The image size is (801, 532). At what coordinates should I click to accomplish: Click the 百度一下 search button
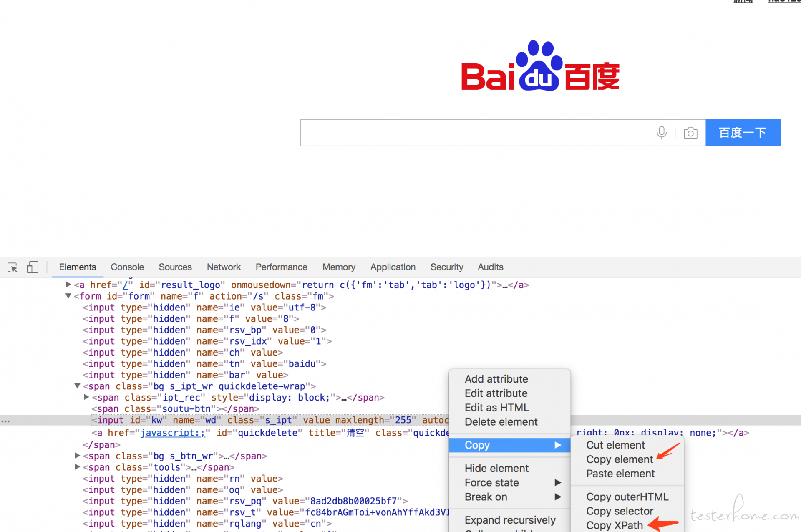coord(743,133)
